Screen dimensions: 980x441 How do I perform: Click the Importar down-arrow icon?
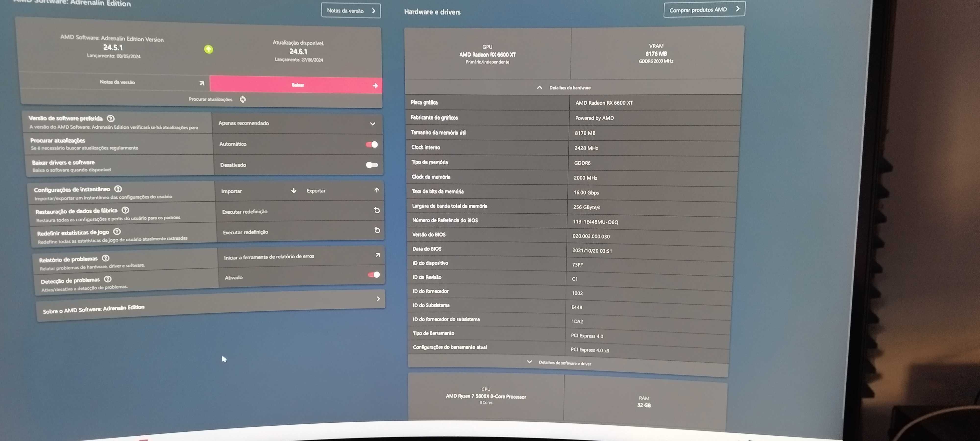click(294, 190)
